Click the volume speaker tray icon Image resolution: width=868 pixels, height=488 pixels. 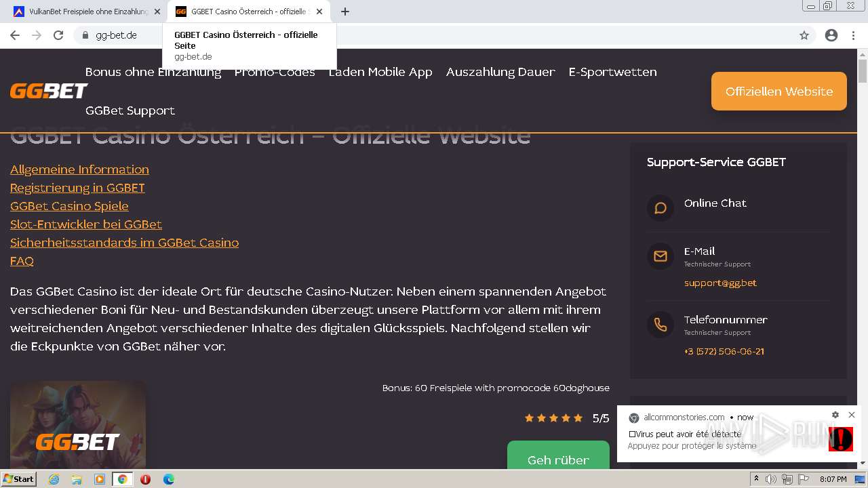coord(771,479)
